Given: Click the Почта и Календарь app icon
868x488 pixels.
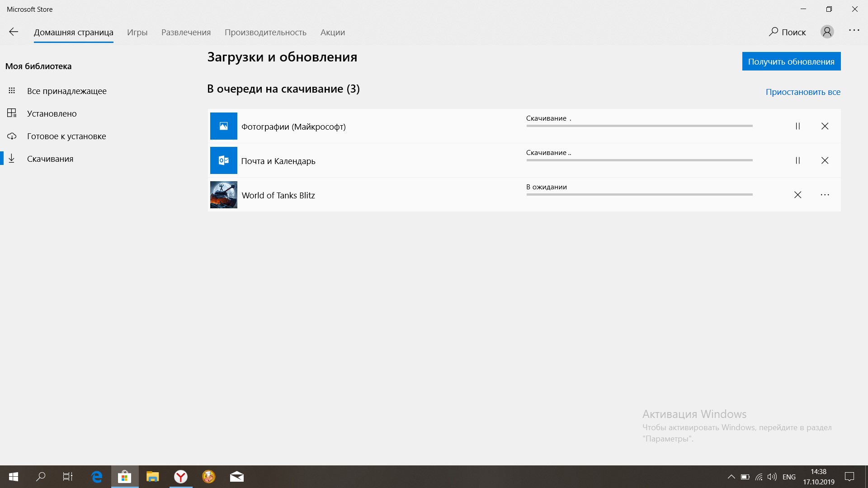Looking at the screenshot, I should point(224,160).
